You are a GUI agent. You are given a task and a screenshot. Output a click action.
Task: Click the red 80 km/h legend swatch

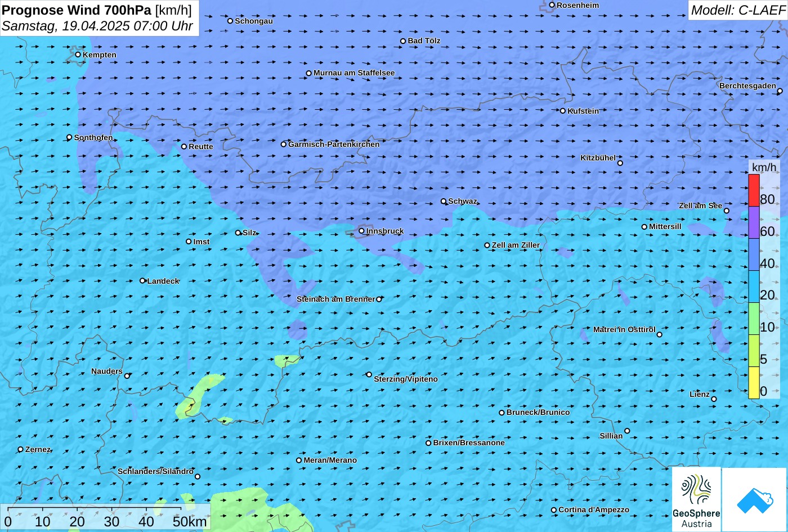(754, 190)
